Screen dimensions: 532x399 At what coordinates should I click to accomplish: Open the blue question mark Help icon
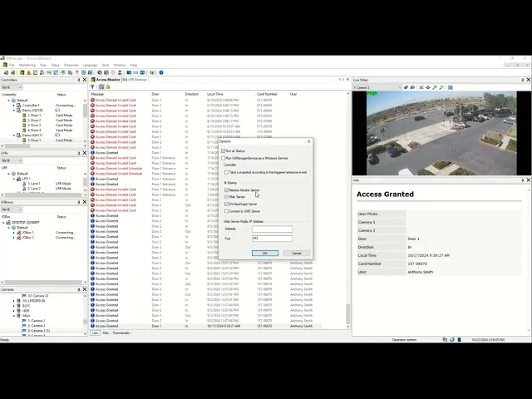click(161, 72)
